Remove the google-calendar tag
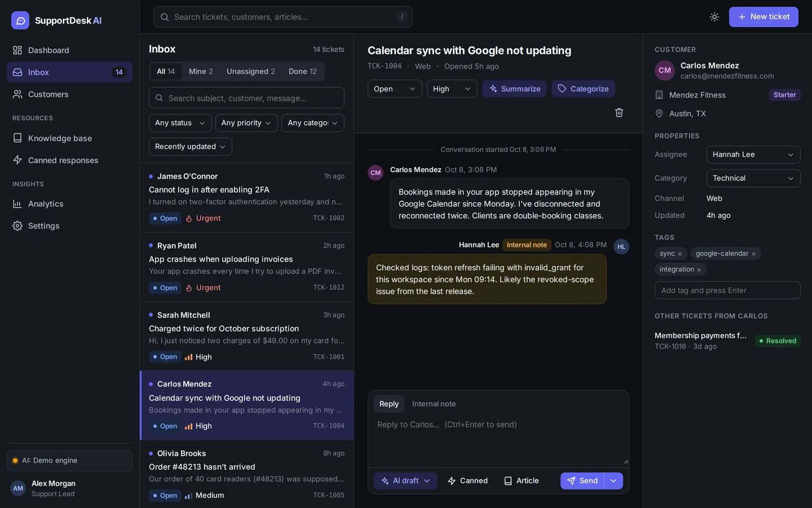The width and height of the screenshot is (812, 508). (754, 254)
